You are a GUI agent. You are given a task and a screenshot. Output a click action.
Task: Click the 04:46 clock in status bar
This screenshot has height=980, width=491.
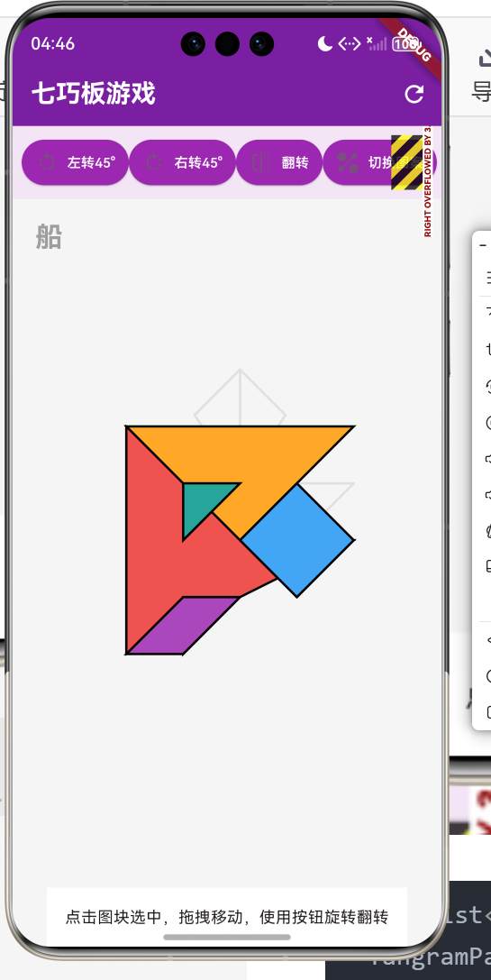coord(52,44)
